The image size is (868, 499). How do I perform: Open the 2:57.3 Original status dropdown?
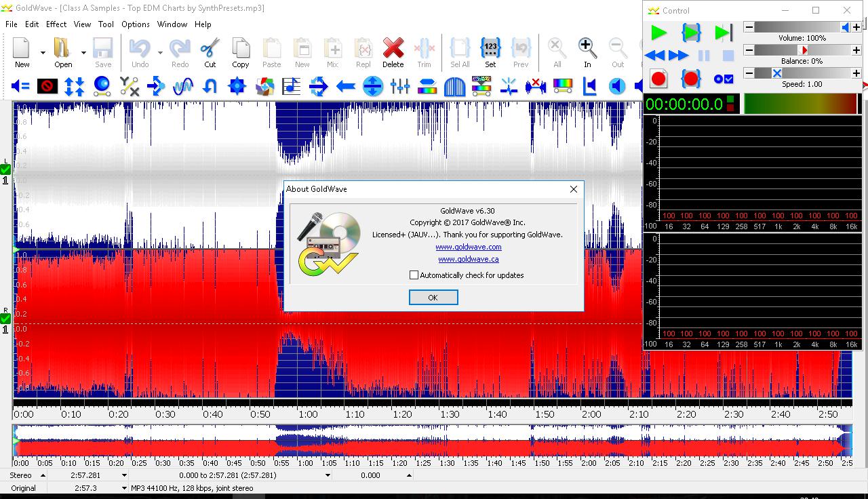[124, 488]
